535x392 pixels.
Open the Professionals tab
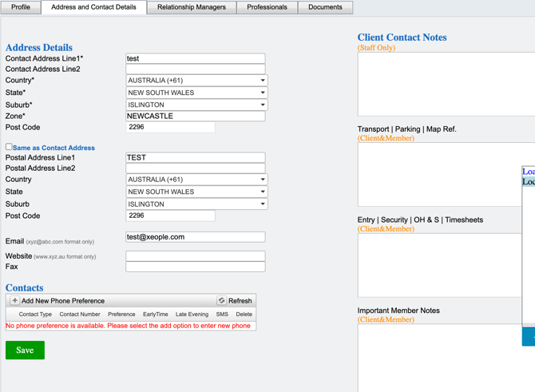pyautogui.click(x=267, y=7)
